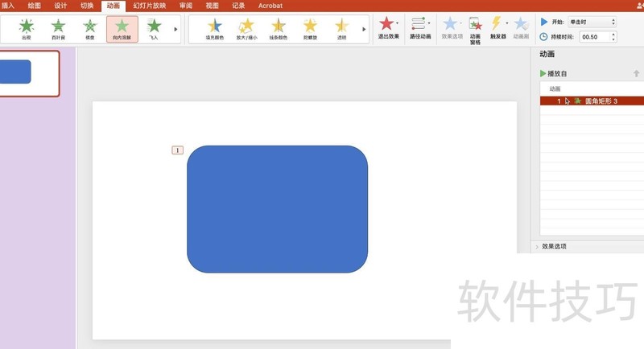Open the 动画窗格 animation pane
644x349 pixels.
pyautogui.click(x=475, y=30)
